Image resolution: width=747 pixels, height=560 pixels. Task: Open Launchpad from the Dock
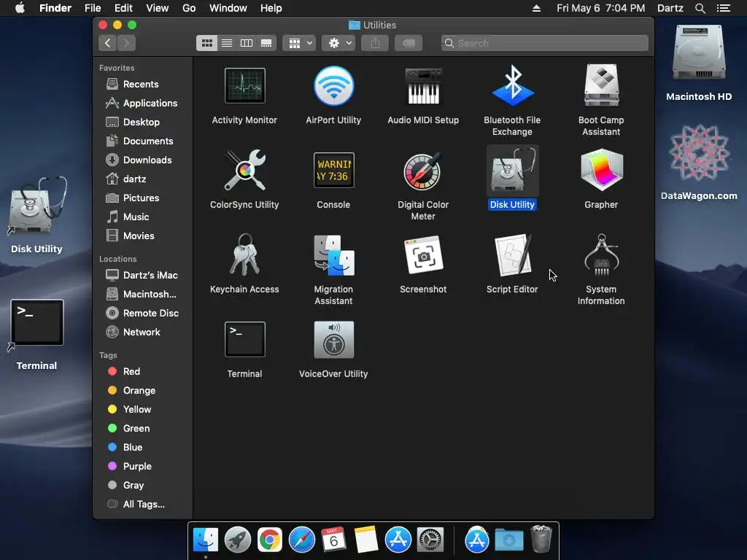[x=237, y=540]
